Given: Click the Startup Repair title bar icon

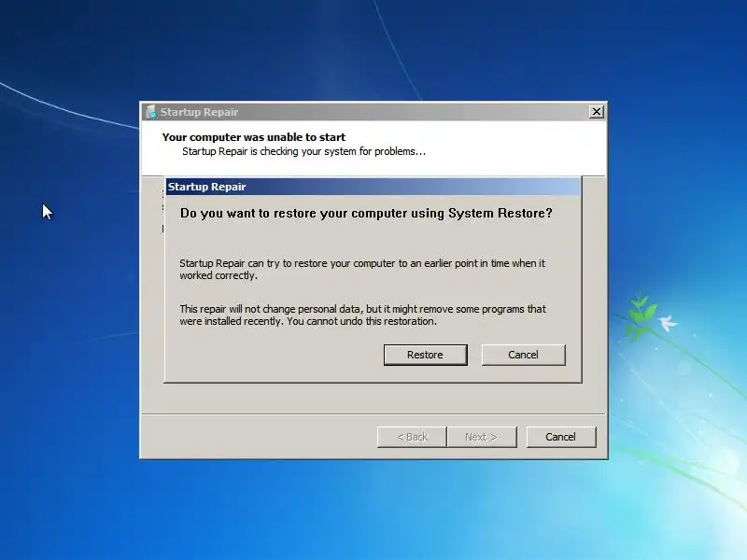Looking at the screenshot, I should (x=150, y=112).
